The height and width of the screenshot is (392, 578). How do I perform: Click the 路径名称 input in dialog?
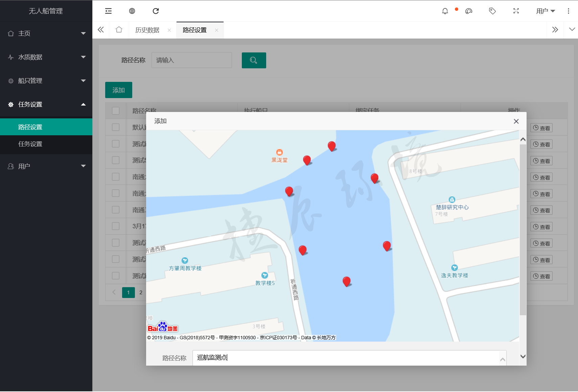(346, 358)
